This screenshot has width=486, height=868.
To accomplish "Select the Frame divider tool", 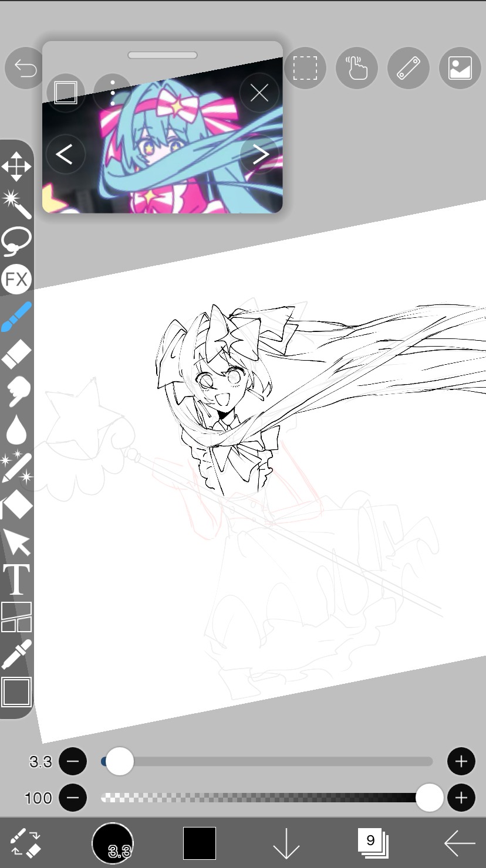I will pos(16,617).
